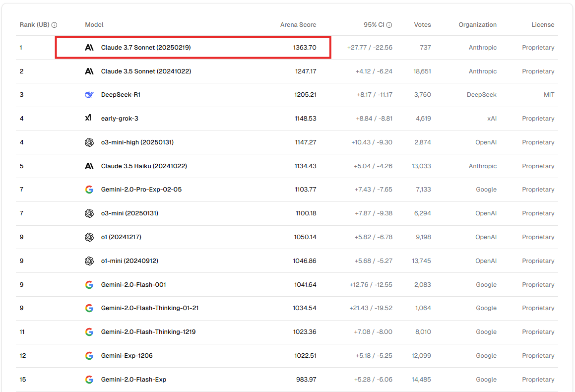The image size is (575, 392).
Task: Click the Anthropic logo for Claude 3.5 Sonnet
Action: [x=89, y=71]
